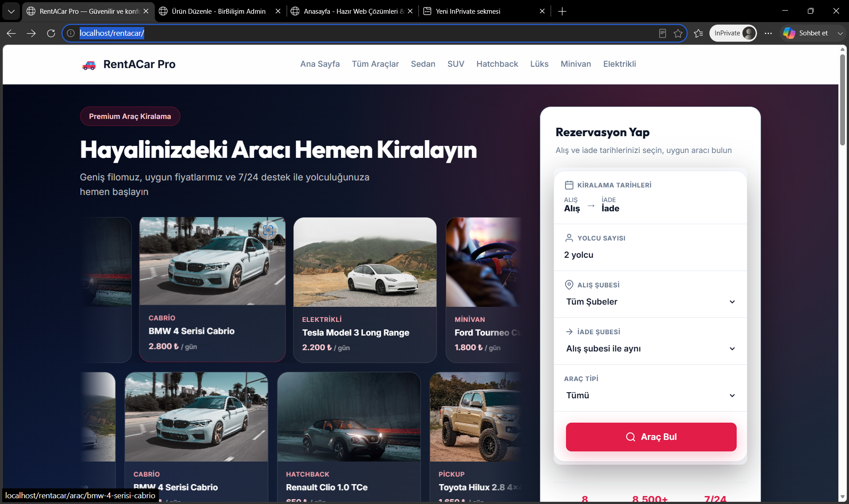Open the Ford Tourneo minivan card
Viewport: 849px width, 504px height.
[483, 290]
